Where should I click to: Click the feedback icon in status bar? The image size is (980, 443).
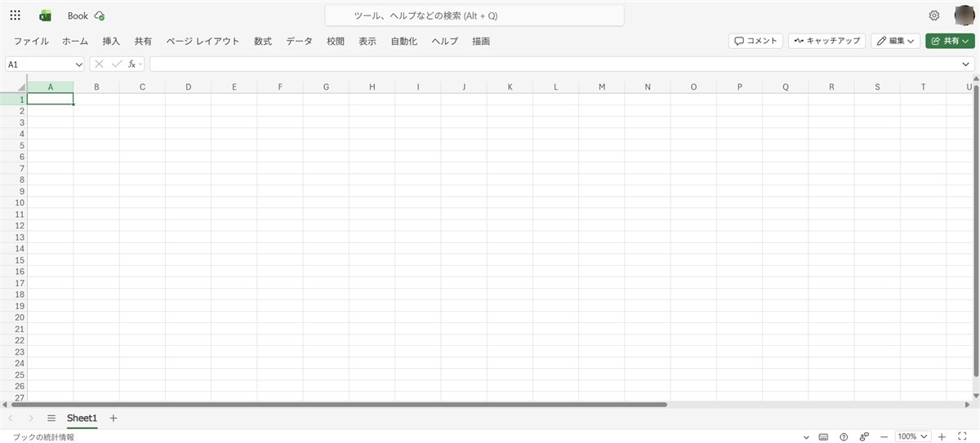point(864,436)
